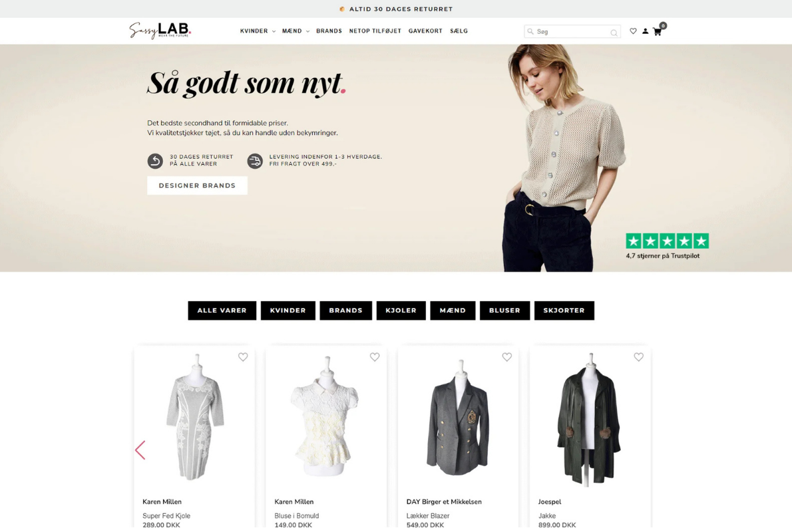Open the user account icon
The height and width of the screenshot is (532, 792).
tap(645, 31)
